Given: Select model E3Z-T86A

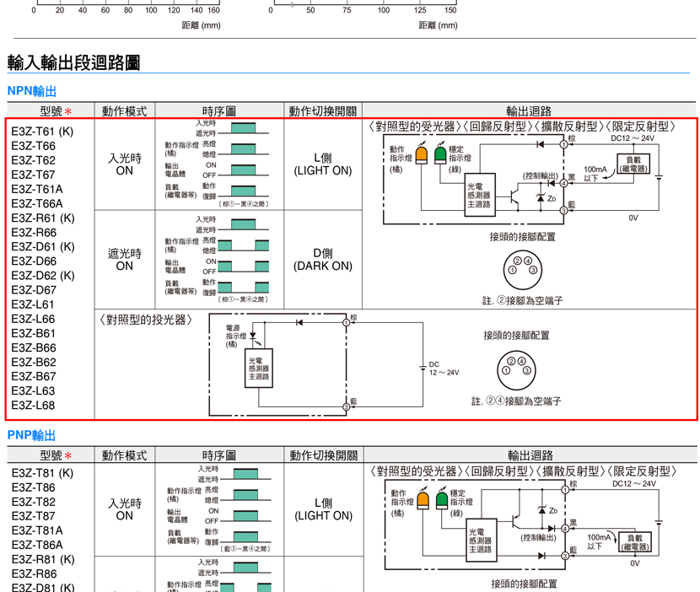Looking at the screenshot, I should [37, 545].
